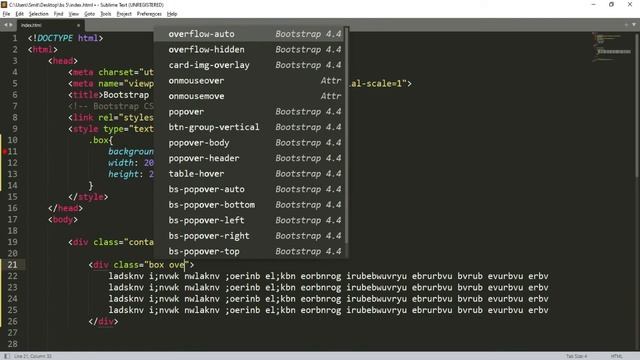The height and width of the screenshot is (360, 640).
Task: Select bs-popover-auto completion entry
Action: click(249, 189)
